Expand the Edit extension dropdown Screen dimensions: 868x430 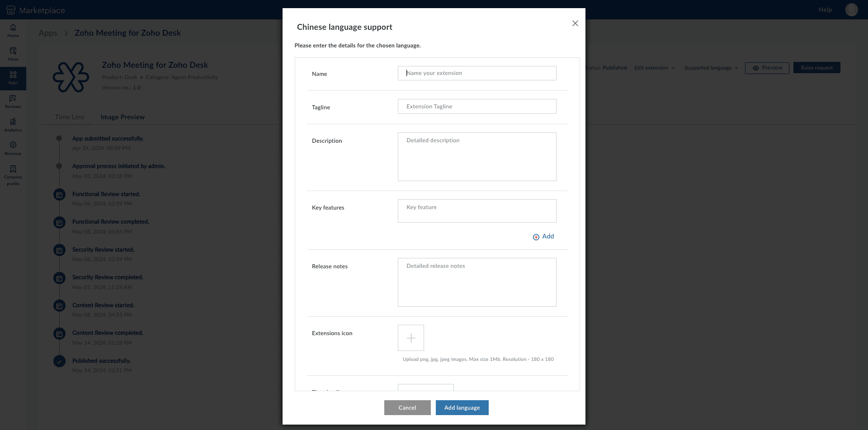tap(654, 68)
